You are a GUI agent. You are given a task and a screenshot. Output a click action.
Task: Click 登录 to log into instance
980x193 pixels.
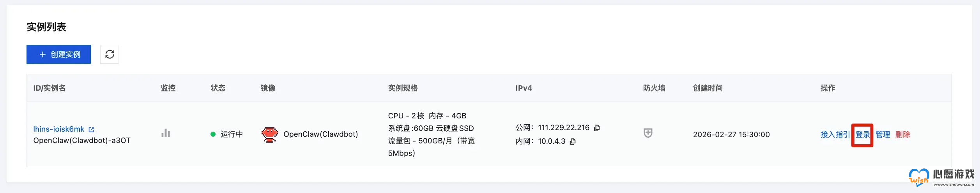862,134
